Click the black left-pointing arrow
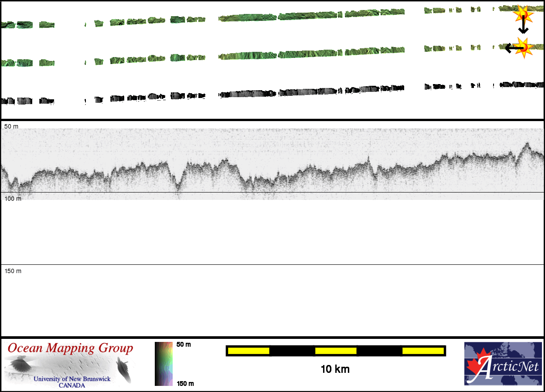Viewport: 545px width, 392px height. (x=510, y=48)
